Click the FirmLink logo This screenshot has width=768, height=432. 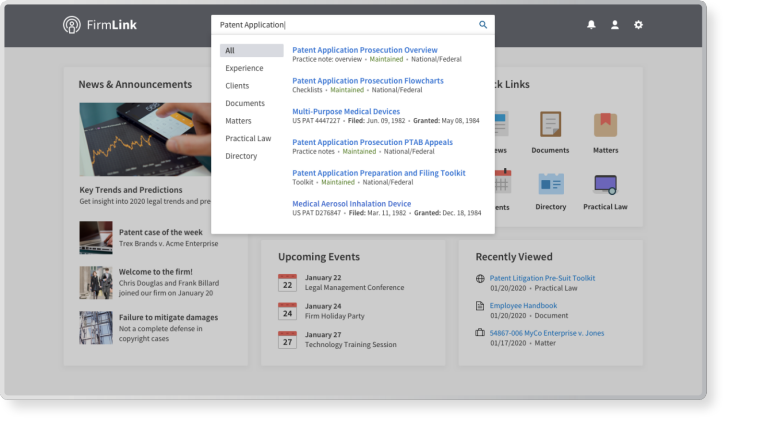(98, 25)
